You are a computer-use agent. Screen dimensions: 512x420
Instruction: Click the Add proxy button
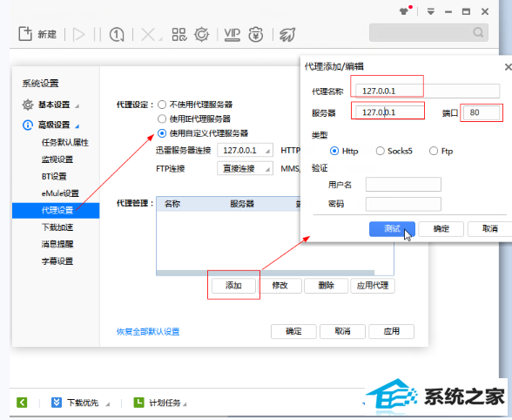point(233,285)
